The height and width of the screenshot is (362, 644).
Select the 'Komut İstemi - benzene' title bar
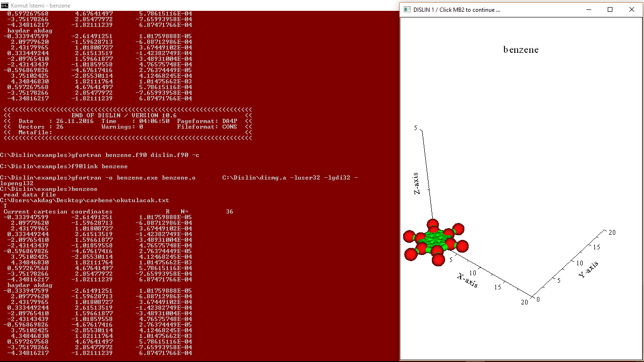pyautogui.click(x=199, y=5)
